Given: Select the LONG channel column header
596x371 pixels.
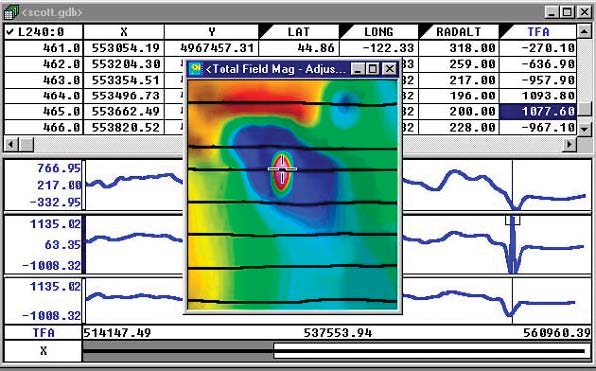Looking at the screenshot, I should pyautogui.click(x=379, y=32).
